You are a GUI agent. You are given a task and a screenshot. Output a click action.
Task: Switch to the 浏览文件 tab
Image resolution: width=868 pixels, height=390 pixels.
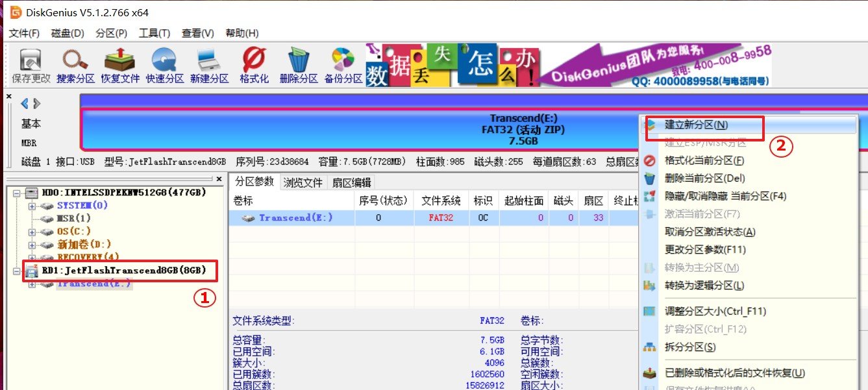point(303,182)
